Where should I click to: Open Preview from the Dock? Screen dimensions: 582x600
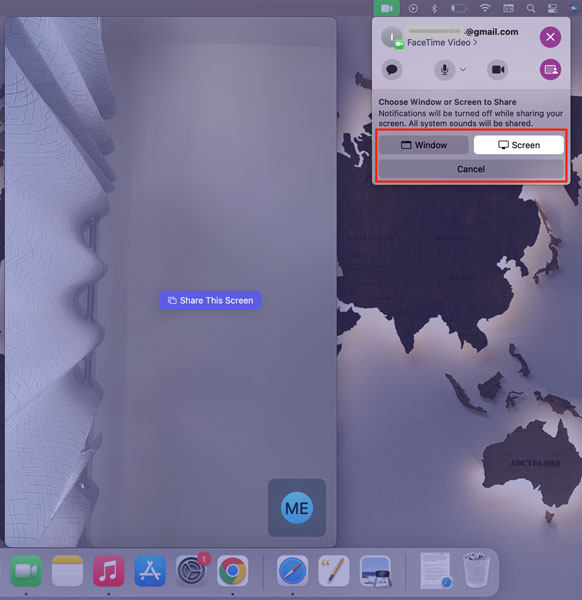click(375, 571)
